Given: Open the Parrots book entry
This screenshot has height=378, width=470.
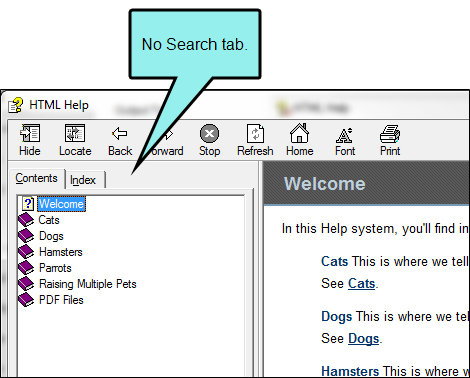Looking at the screenshot, I should [x=55, y=268].
